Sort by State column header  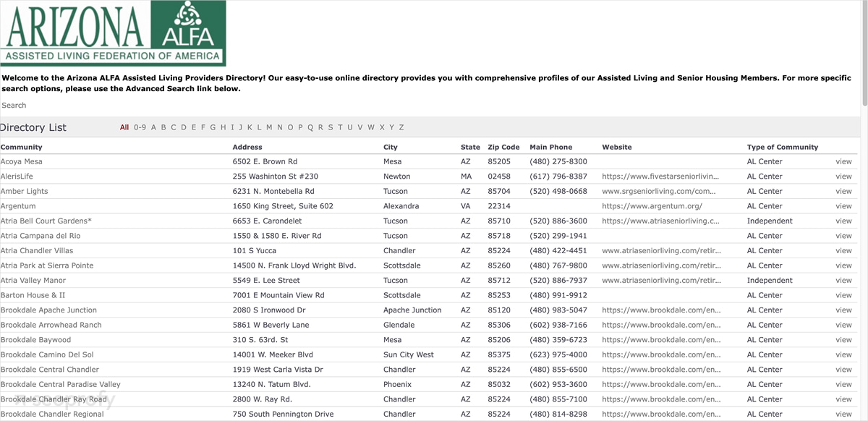click(x=470, y=147)
